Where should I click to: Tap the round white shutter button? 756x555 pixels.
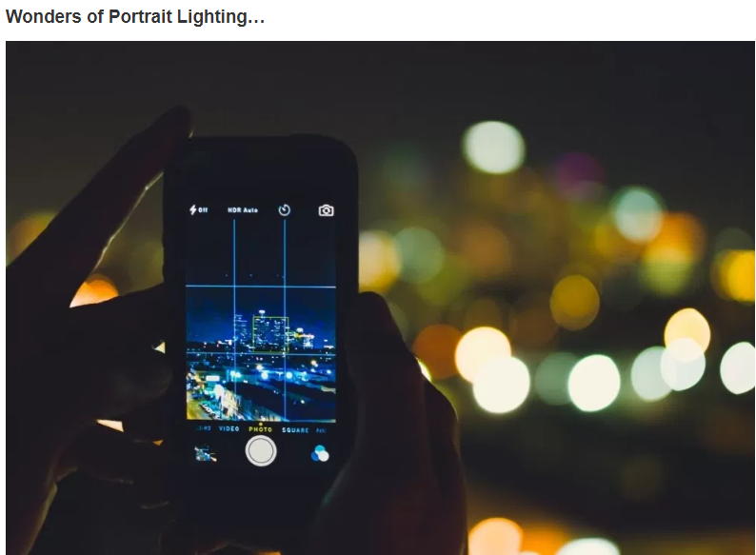[x=261, y=451]
